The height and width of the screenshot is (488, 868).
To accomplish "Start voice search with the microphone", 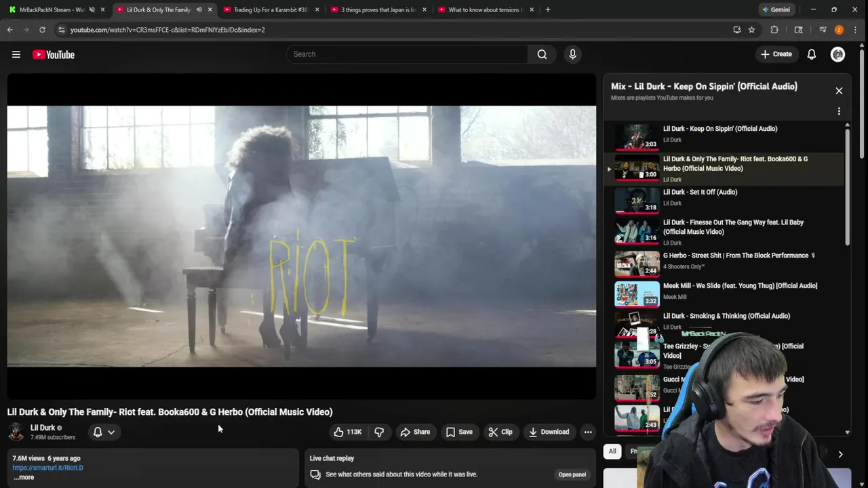I will pyautogui.click(x=572, y=54).
